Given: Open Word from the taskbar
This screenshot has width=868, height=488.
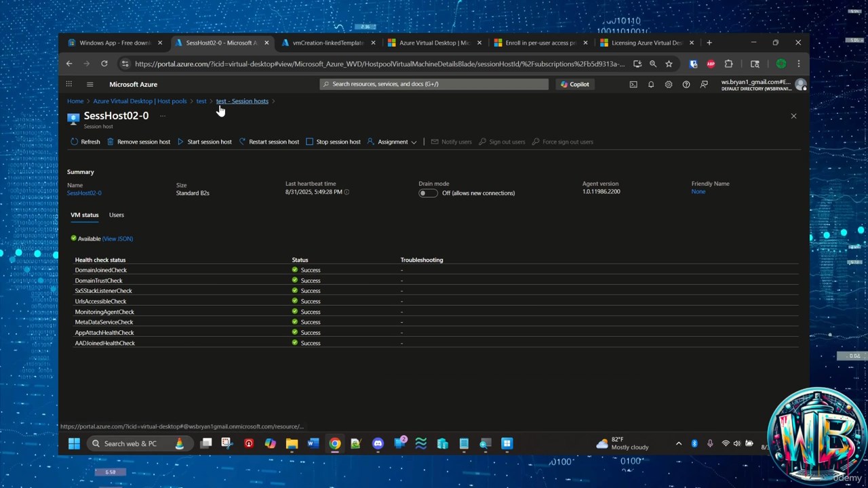Looking at the screenshot, I should tap(313, 444).
